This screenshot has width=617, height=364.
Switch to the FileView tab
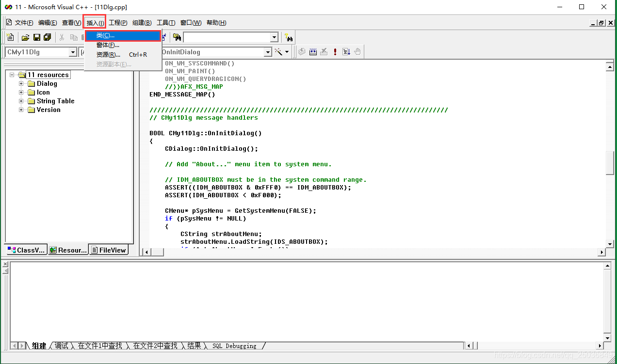(109, 250)
